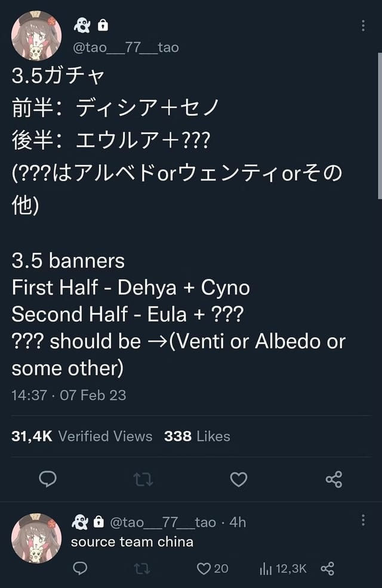The width and height of the screenshot is (382, 588).
Task: Open the reply composer on the main tweet
Action: click(x=48, y=479)
